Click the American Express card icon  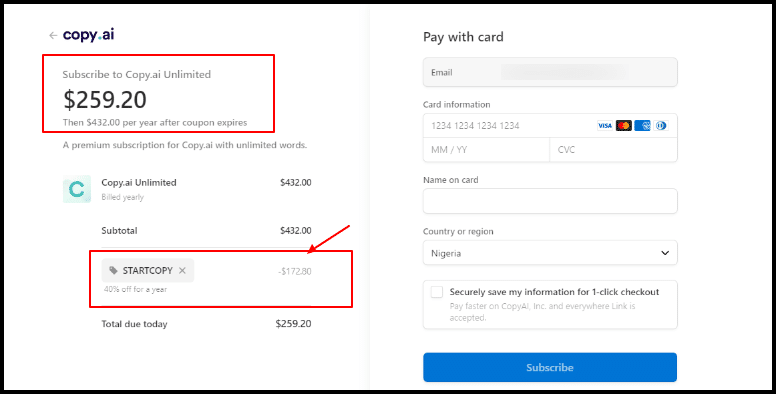click(x=642, y=126)
